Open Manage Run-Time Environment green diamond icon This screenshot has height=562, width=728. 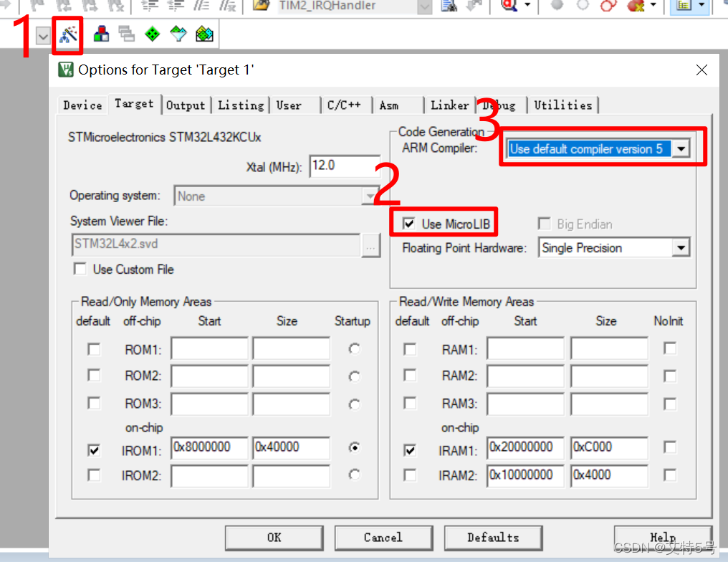[153, 34]
